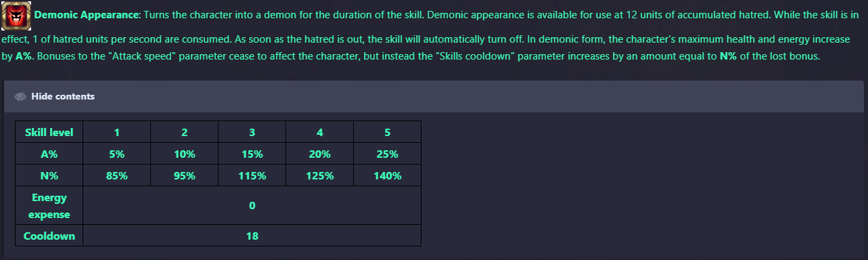The height and width of the screenshot is (260, 868).
Task: Click the crossed-eye icon beside Hide contents
Action: click(20, 97)
